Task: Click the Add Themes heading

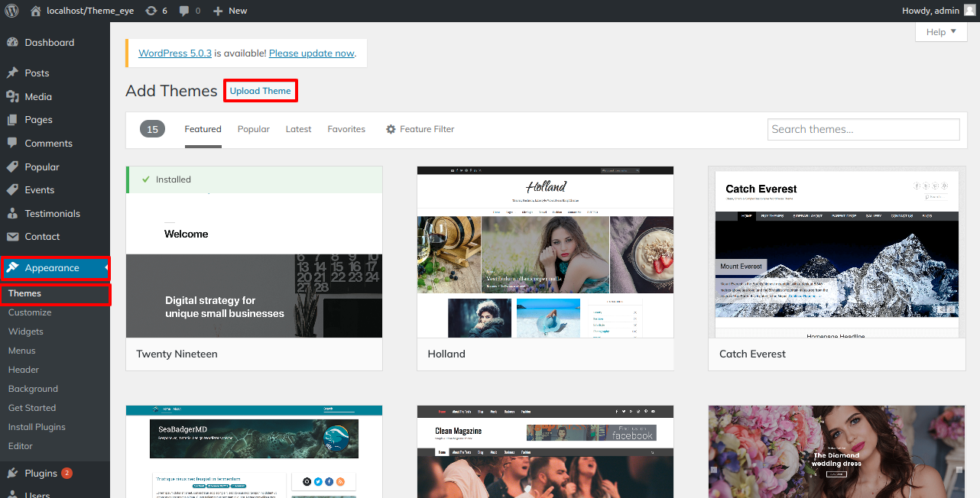Action: click(171, 91)
